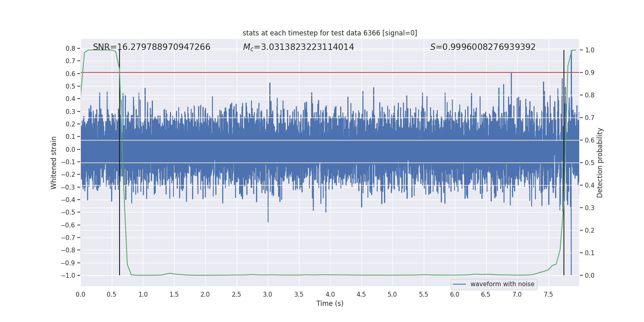Click the 4.0 tick on time axis
644x322 pixels.
330,294
